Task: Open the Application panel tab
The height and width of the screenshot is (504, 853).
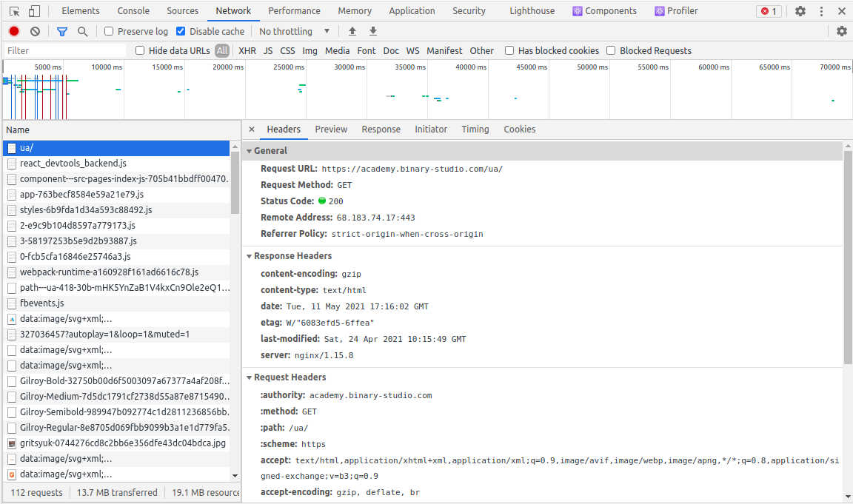Action: coord(412,11)
